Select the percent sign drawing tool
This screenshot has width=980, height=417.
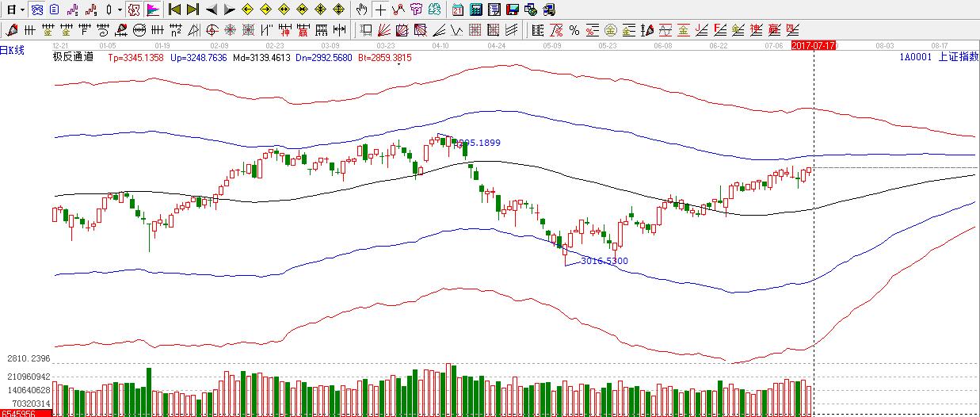tap(574, 31)
